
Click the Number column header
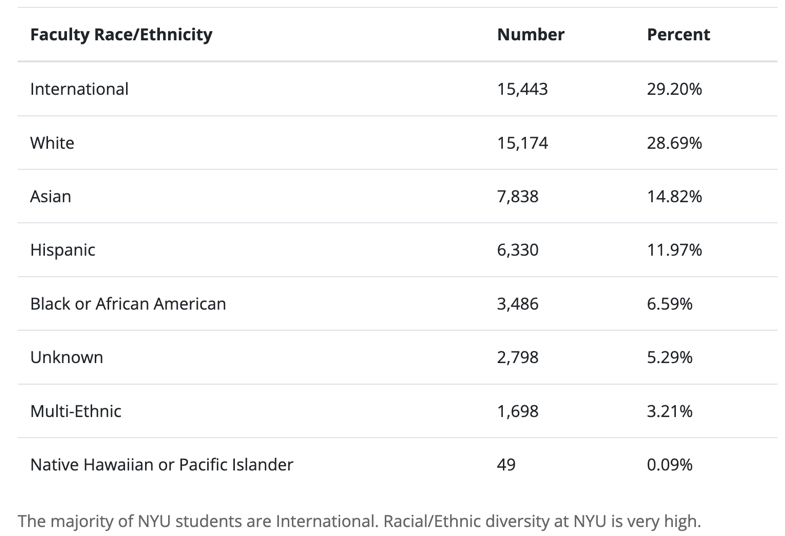[530, 35]
